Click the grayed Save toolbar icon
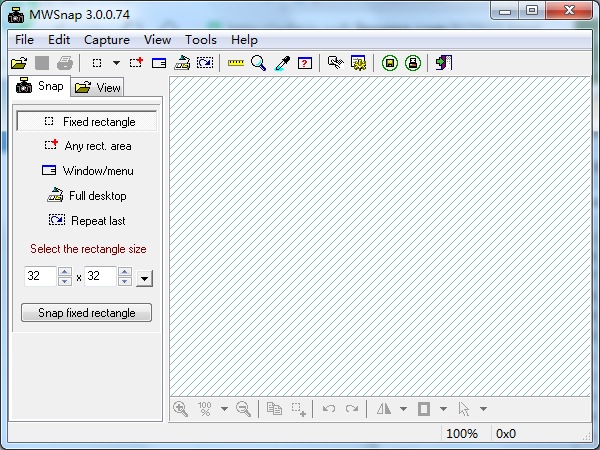Viewport: 600px width, 450px height. (42, 63)
